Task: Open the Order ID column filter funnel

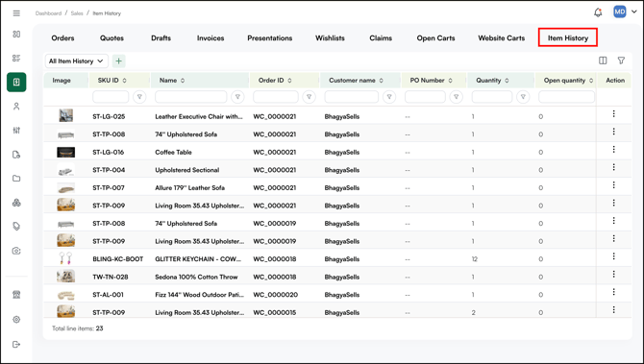Action: tap(309, 97)
